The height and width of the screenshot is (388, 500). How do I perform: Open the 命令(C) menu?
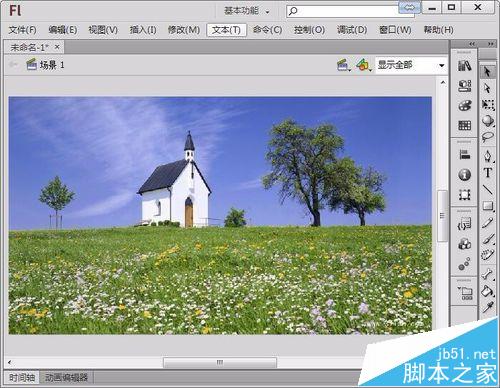tap(267, 30)
